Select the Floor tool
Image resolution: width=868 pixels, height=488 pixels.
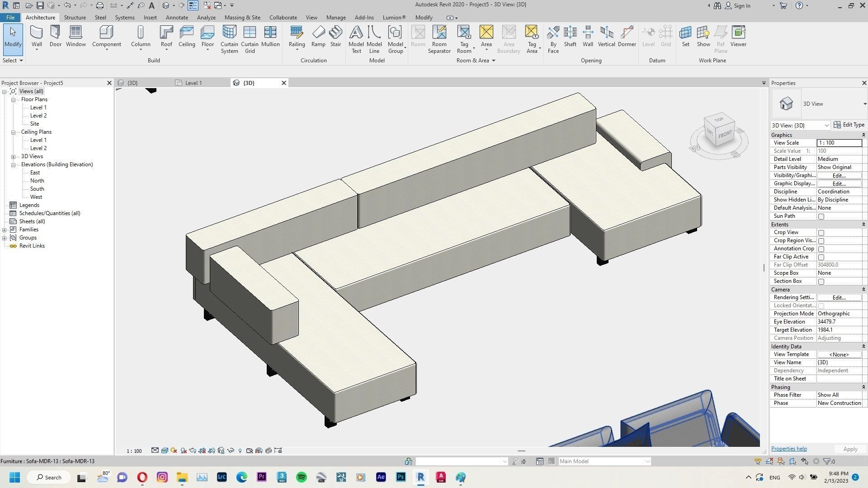point(208,37)
